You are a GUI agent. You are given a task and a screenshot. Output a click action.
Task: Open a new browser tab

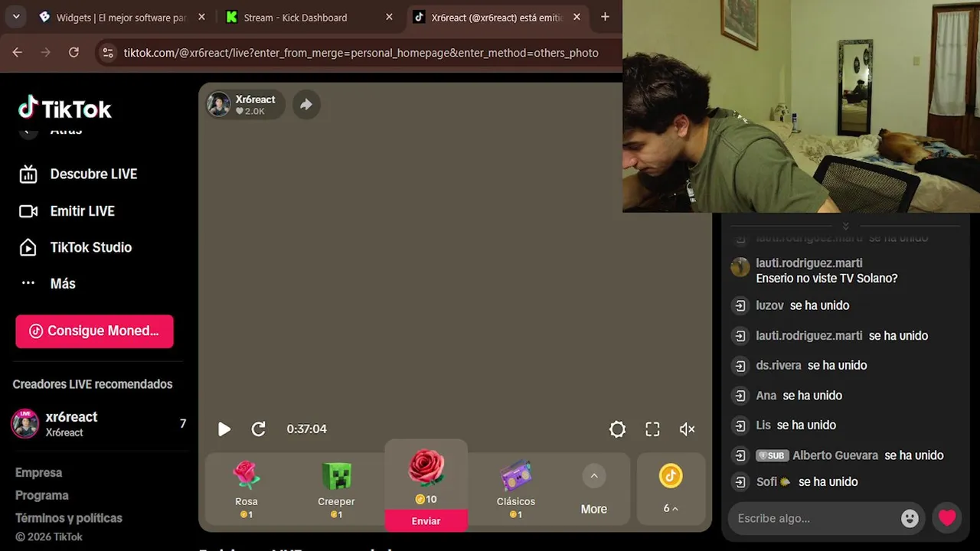(x=605, y=17)
